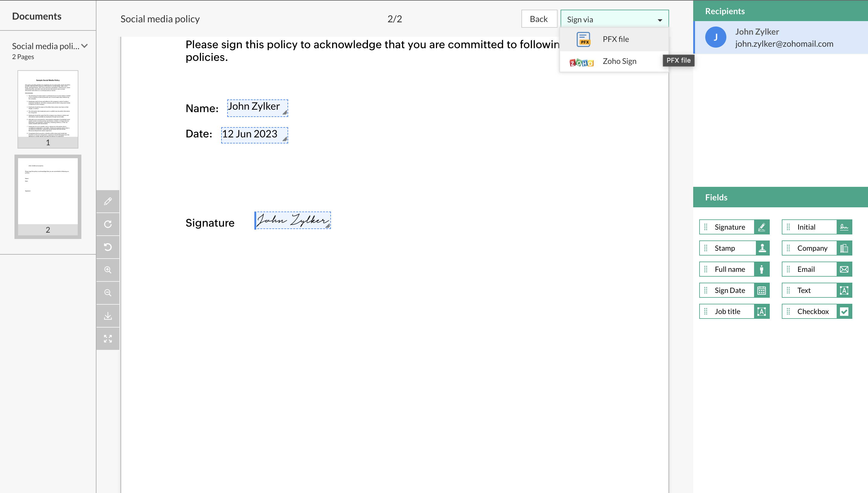Open page 1 thumbnail
The height and width of the screenshot is (493, 868).
point(48,109)
